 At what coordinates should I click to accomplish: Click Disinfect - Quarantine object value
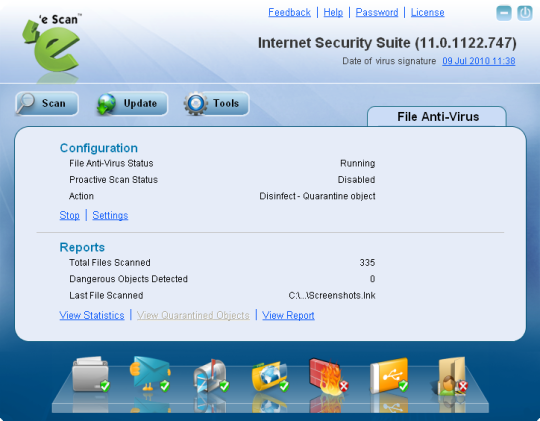(x=317, y=196)
